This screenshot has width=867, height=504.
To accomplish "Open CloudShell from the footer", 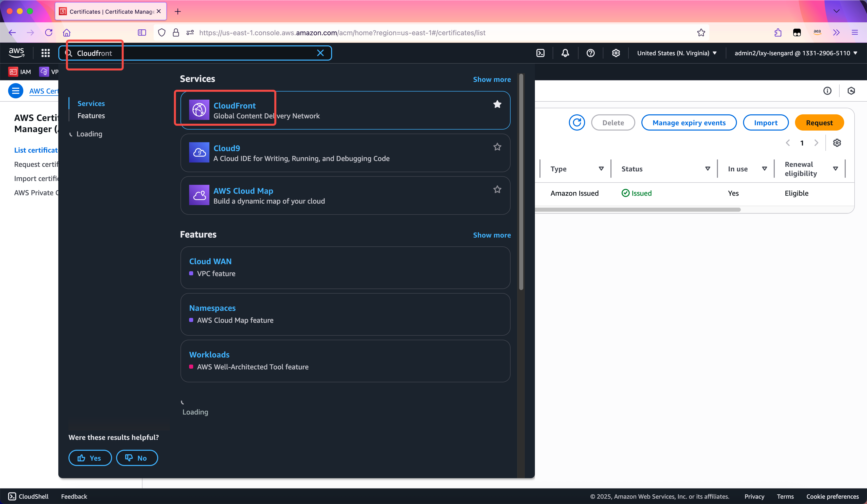I will [28, 496].
